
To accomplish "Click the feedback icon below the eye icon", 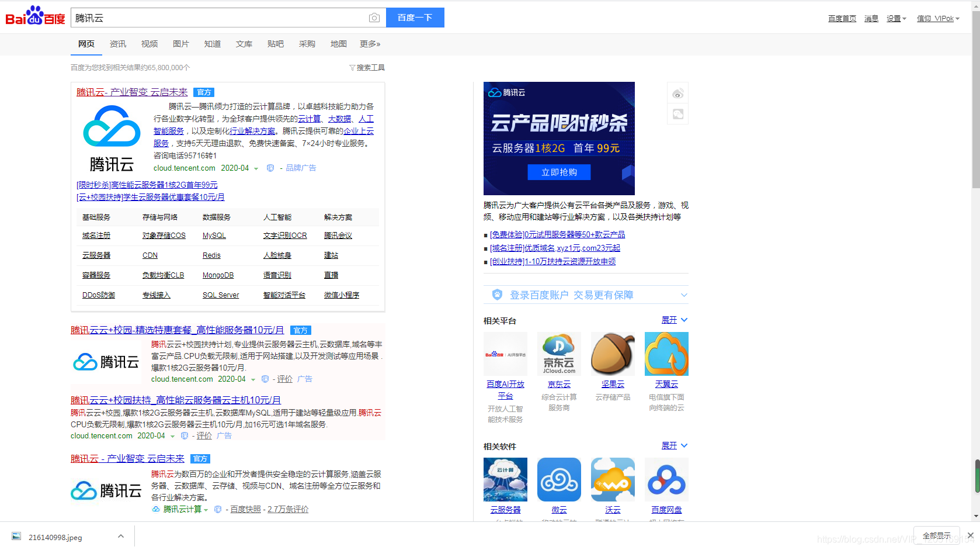I will tap(678, 114).
